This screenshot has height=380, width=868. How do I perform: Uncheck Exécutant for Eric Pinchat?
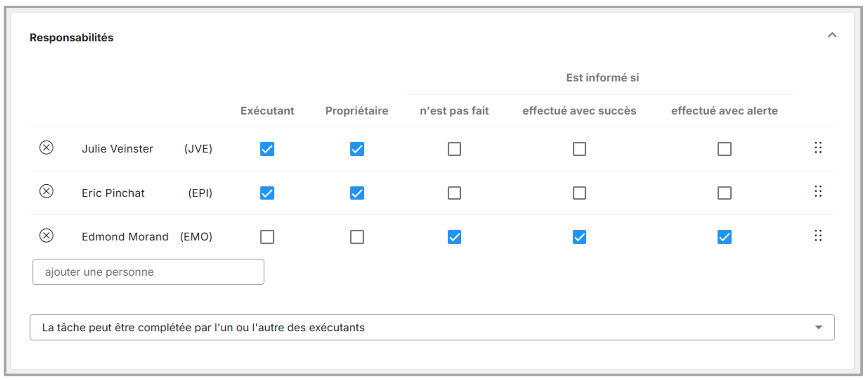coord(267,193)
